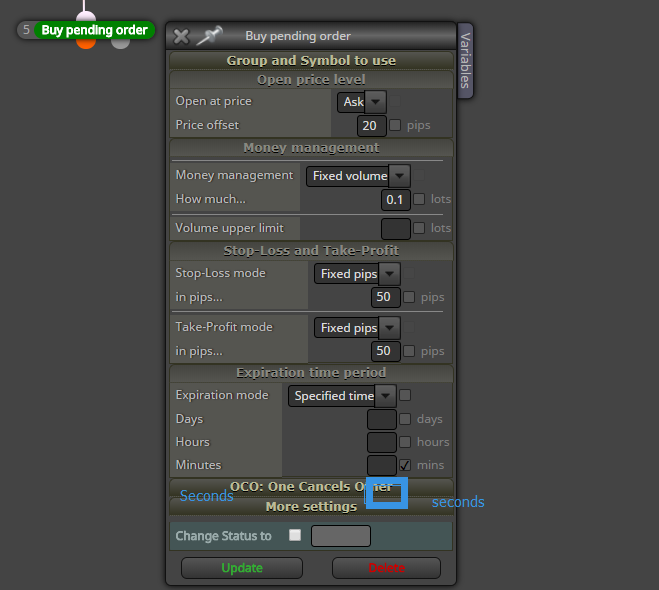Click the Minutes input field

click(x=382, y=465)
